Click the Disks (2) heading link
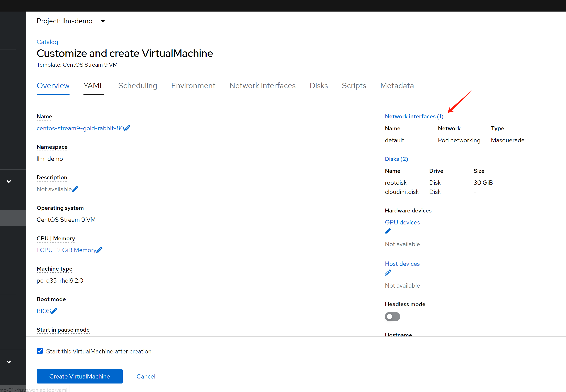The width and height of the screenshot is (566, 392). [x=396, y=159]
